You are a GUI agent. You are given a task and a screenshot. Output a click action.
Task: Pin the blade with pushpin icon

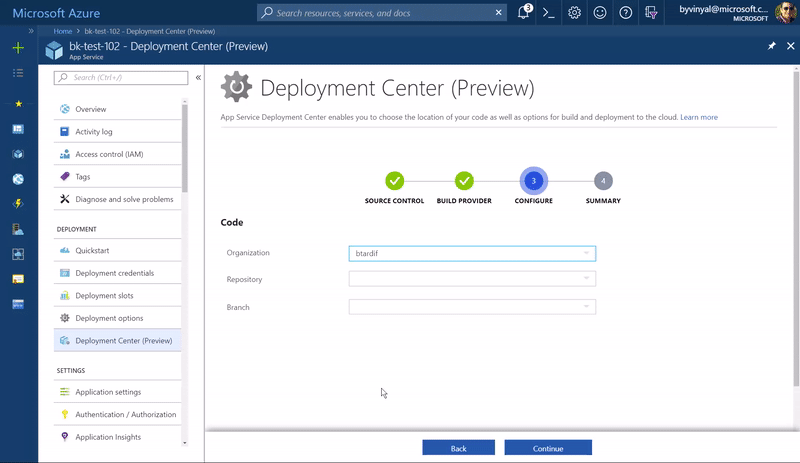pyautogui.click(x=771, y=46)
